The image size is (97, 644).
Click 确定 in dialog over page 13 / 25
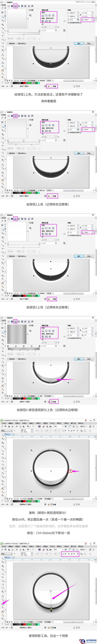[x=79, y=43]
